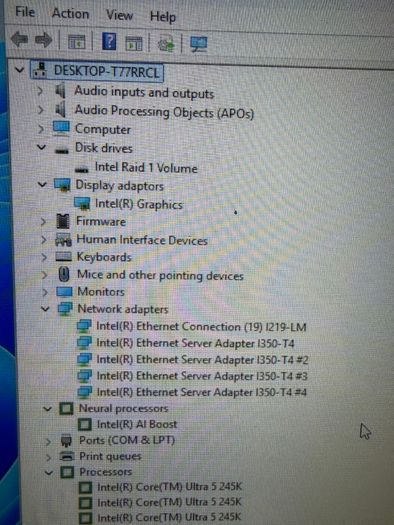Select Ethernet Server Adapter I350-T4 #3
The height and width of the screenshot is (525, 394).
tap(202, 376)
